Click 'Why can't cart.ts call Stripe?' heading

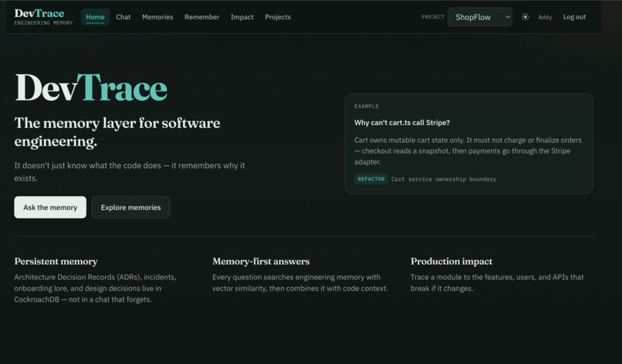coord(402,123)
